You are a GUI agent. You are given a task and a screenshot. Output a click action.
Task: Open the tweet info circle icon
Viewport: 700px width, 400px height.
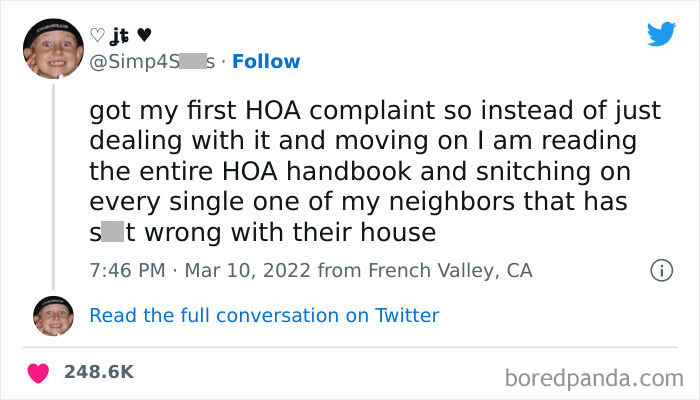[660, 270]
